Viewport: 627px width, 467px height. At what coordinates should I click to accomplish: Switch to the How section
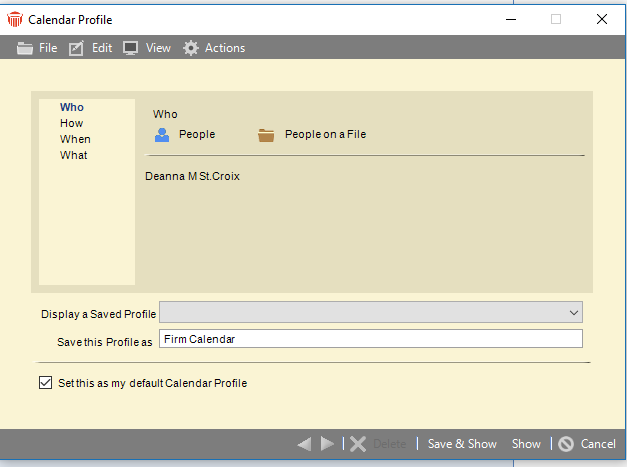71,123
